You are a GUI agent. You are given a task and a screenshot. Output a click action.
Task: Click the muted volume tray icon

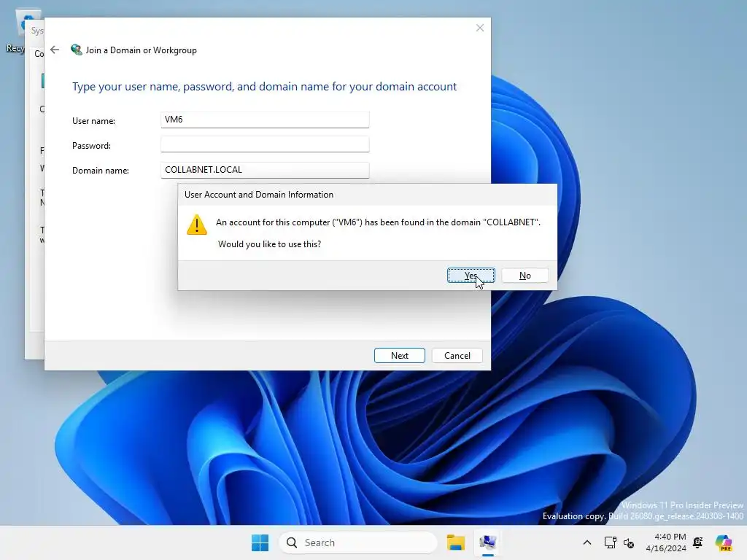[x=629, y=542]
